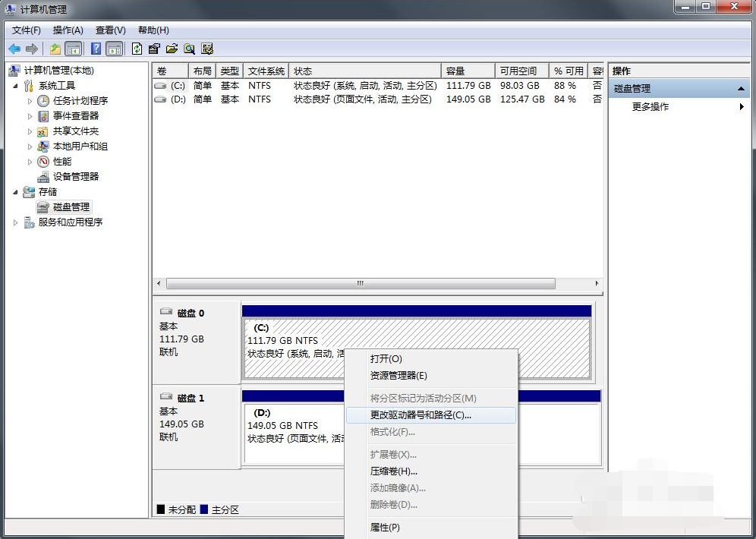The image size is (756, 539).
Task: Collapse the 系统工具 tree node
Action: 16,86
